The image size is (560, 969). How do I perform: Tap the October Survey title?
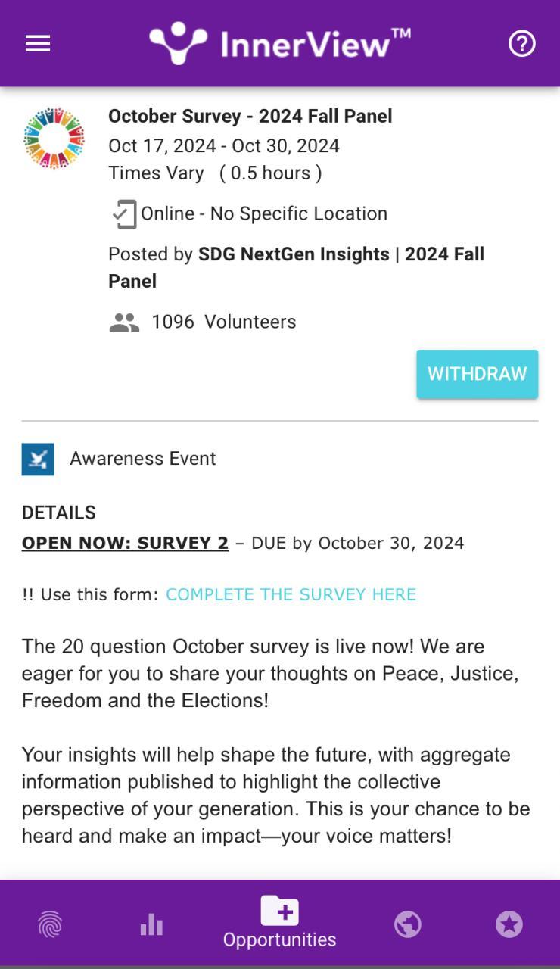(x=250, y=116)
